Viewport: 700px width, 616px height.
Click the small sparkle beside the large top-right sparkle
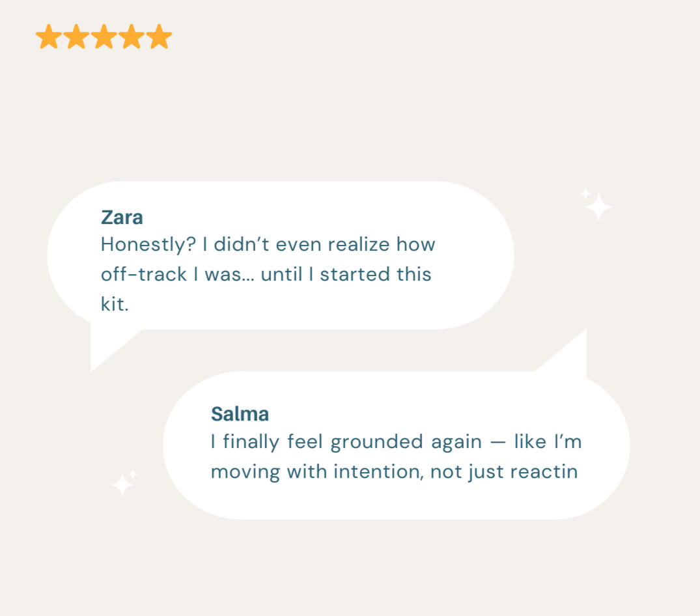(x=585, y=193)
